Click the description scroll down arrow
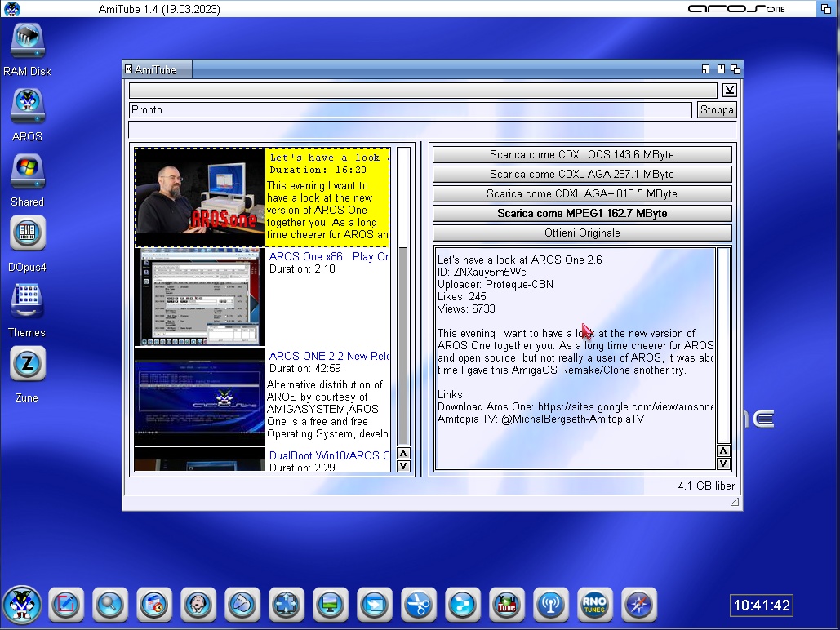 tap(723, 464)
